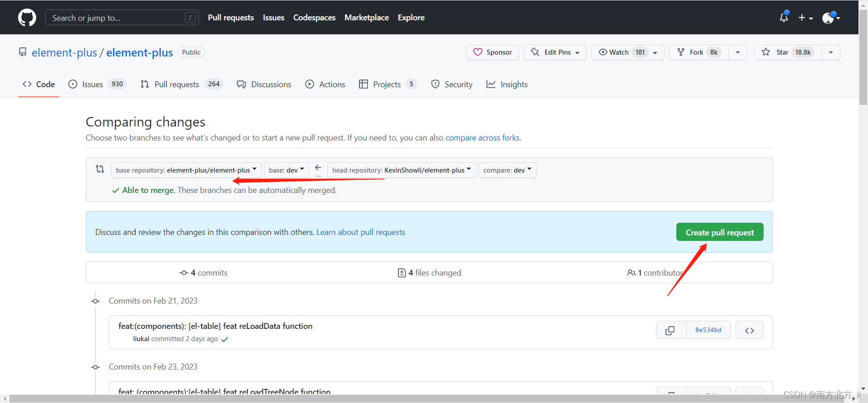Open the element-plus organization link
868x403 pixels.
pos(64,52)
